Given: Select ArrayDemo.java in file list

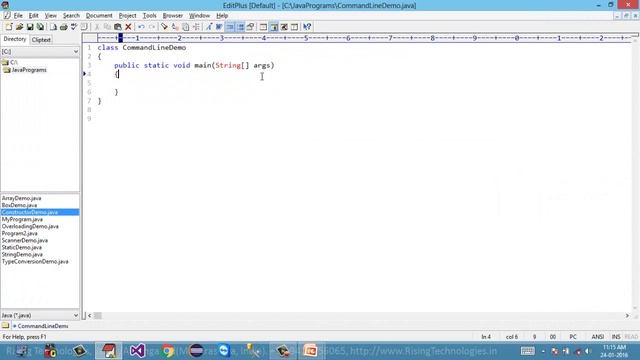Looking at the screenshot, I should [21, 198].
